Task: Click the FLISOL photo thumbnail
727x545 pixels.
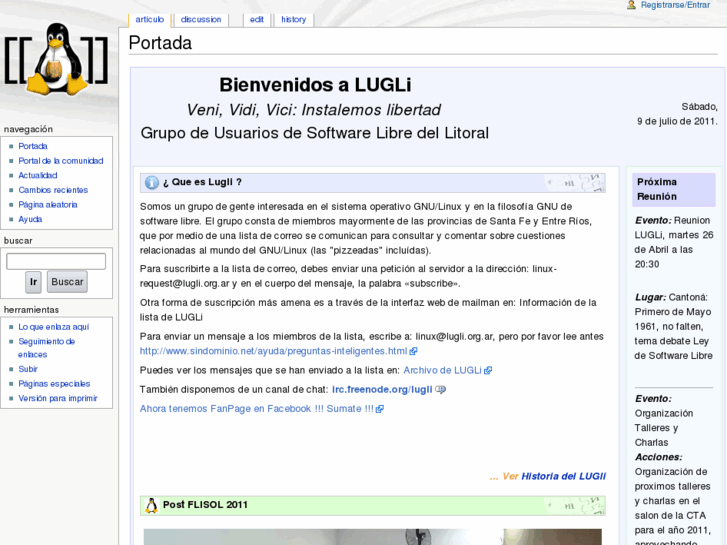Action: [372, 537]
